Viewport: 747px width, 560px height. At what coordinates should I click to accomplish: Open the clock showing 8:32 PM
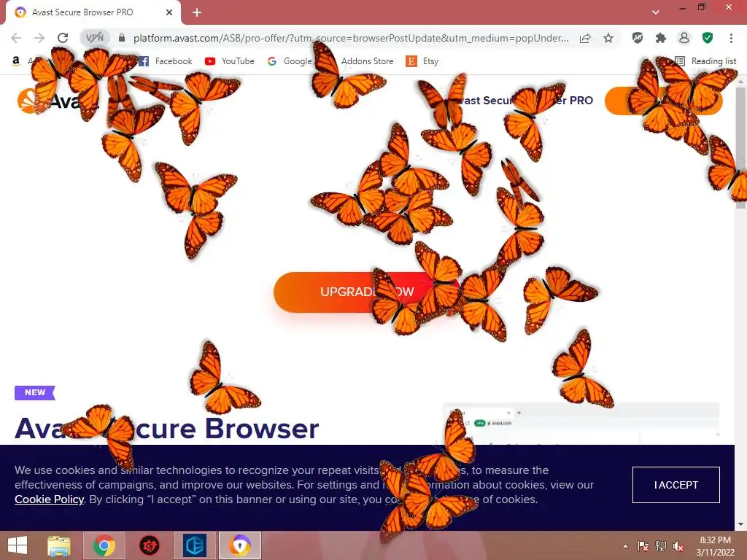click(715, 546)
